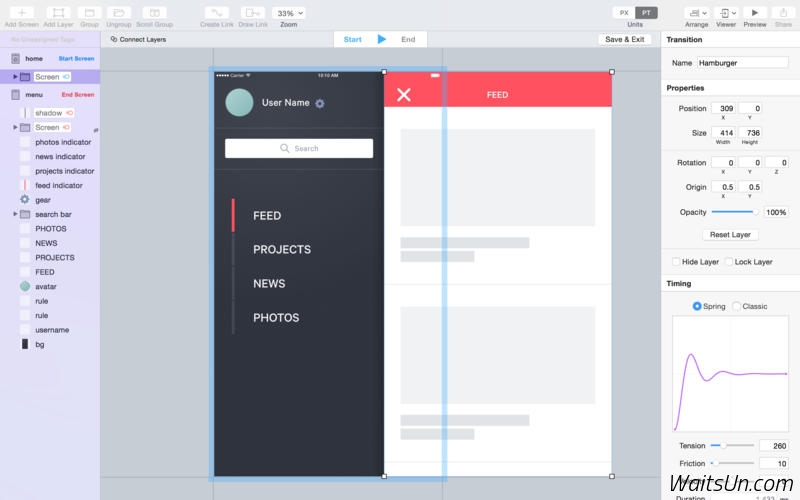The height and width of the screenshot is (500, 800).
Task: Select the gear layer icon
Action: (x=24, y=199)
